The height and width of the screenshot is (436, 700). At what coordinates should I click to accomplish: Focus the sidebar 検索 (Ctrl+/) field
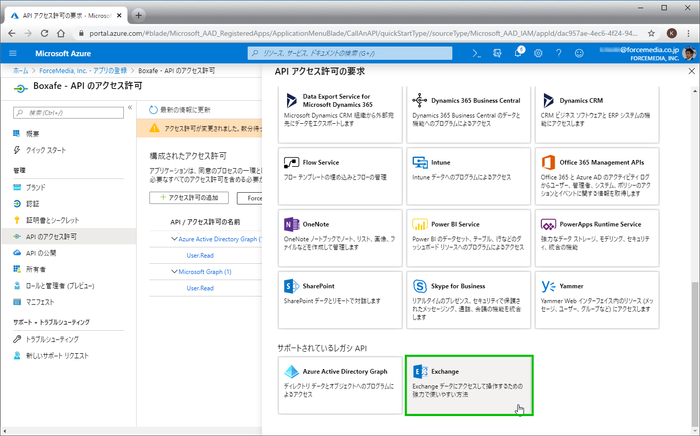[x=68, y=112]
